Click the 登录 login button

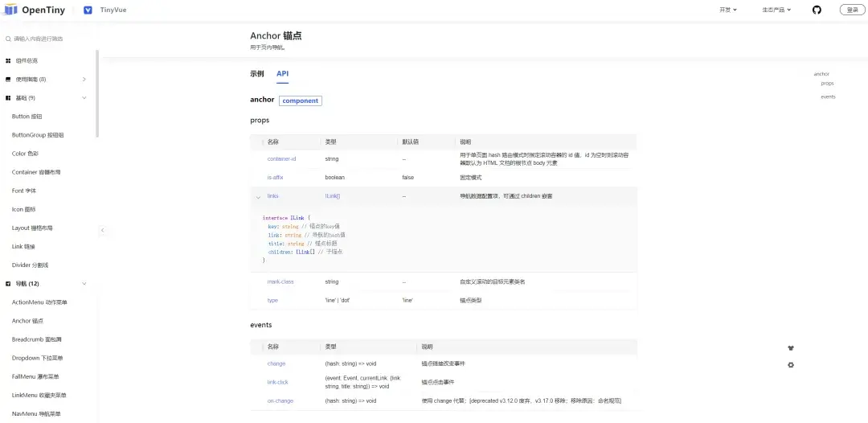(x=853, y=10)
